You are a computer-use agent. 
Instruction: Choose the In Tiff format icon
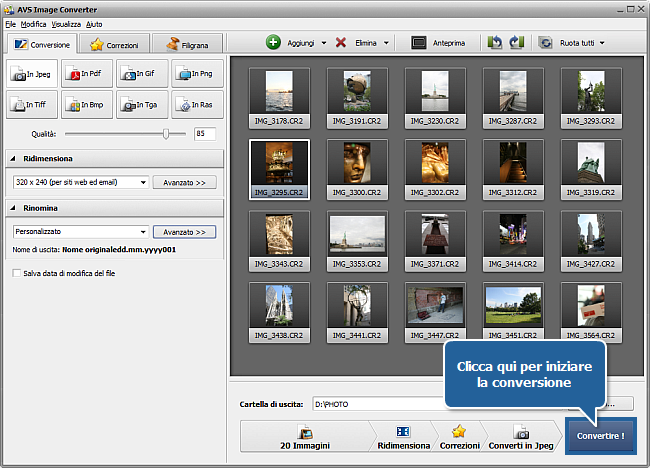pyautogui.click(x=32, y=103)
